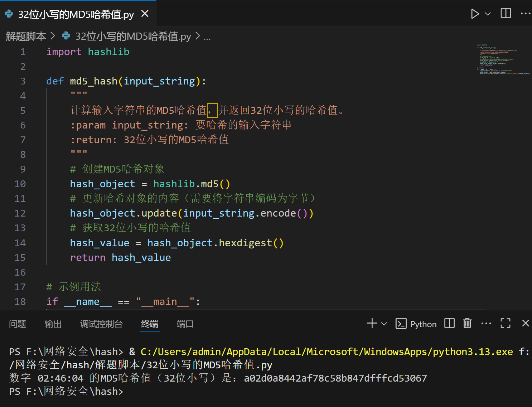Screen dimensions: 532x407
Task: Split the editor to the right
Action: coord(506,14)
